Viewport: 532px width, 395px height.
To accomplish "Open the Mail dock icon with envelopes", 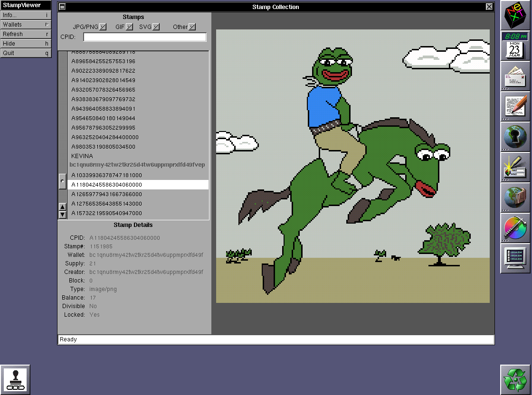I will tap(515, 76).
